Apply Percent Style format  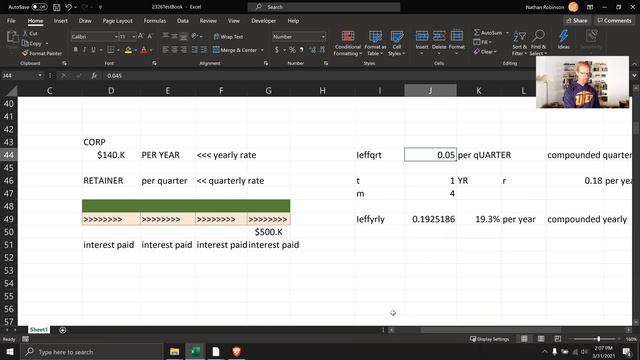[x=292, y=50]
